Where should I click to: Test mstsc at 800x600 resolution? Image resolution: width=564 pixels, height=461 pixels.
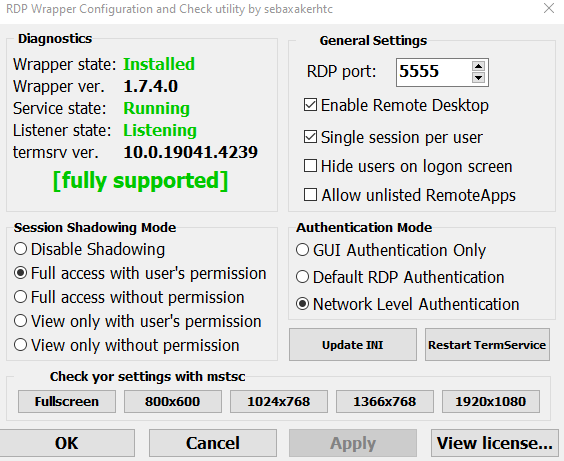[173, 401]
